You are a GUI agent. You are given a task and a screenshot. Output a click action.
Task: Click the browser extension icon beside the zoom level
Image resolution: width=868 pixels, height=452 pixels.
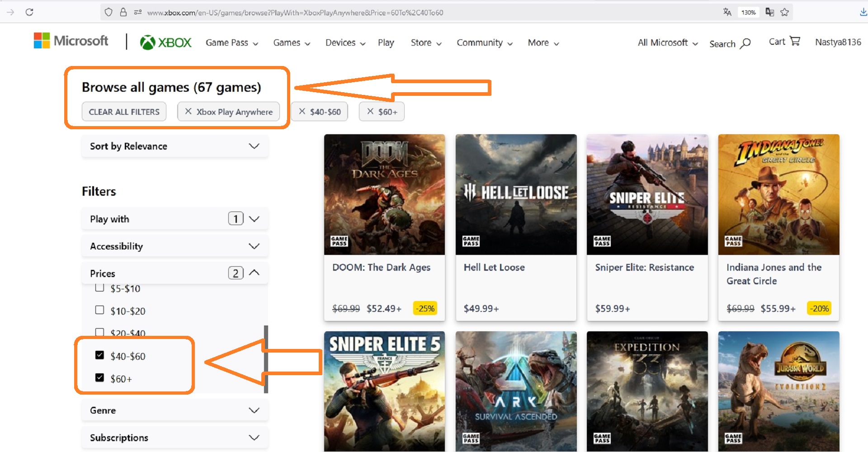[x=769, y=12]
